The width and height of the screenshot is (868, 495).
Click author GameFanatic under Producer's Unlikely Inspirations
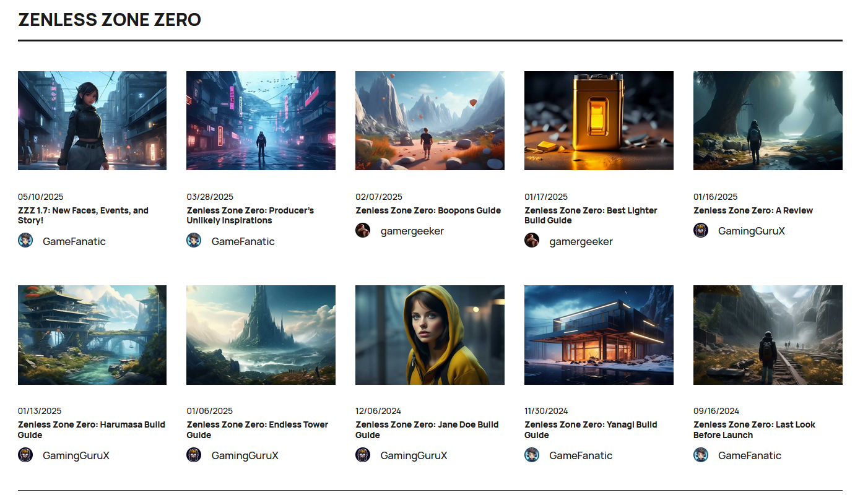243,241
